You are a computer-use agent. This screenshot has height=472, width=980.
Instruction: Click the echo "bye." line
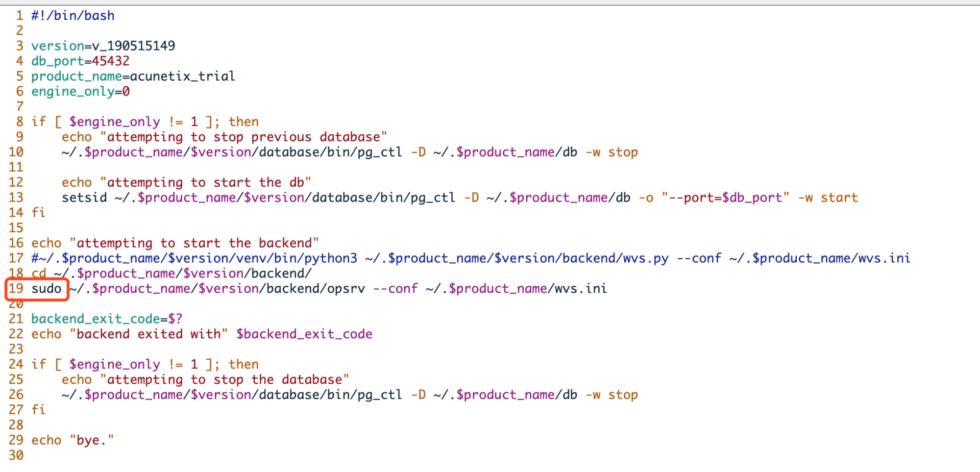pos(72,440)
